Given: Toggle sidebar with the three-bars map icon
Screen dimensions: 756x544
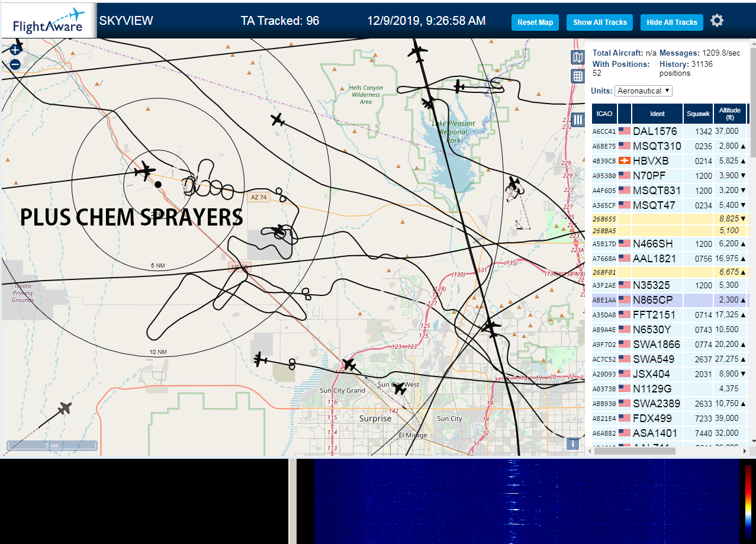Looking at the screenshot, I should click(x=578, y=119).
